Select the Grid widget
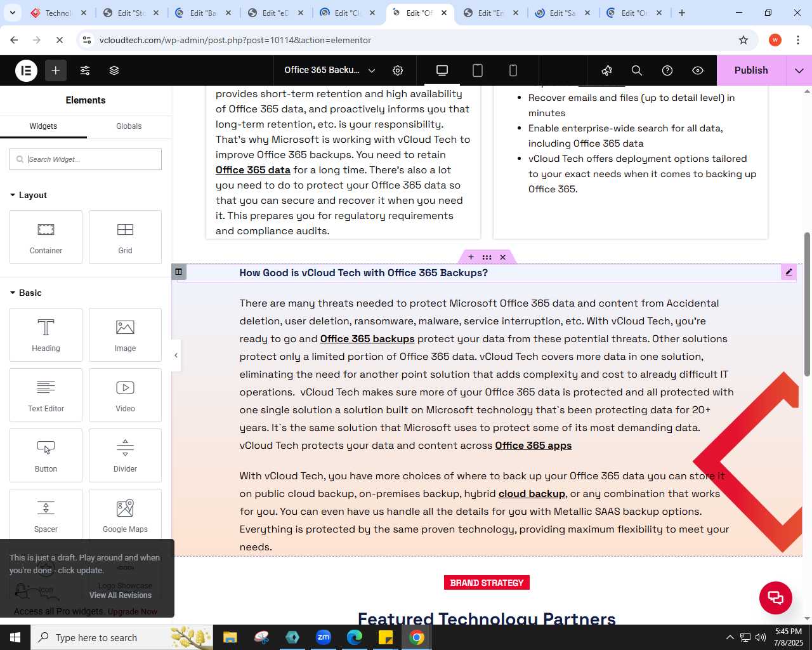Image resolution: width=812 pixels, height=650 pixels. tap(125, 237)
